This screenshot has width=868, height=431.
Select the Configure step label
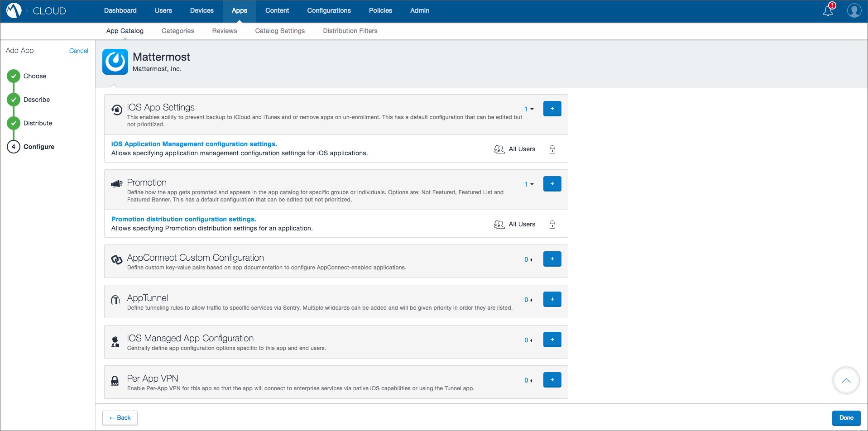(x=39, y=147)
